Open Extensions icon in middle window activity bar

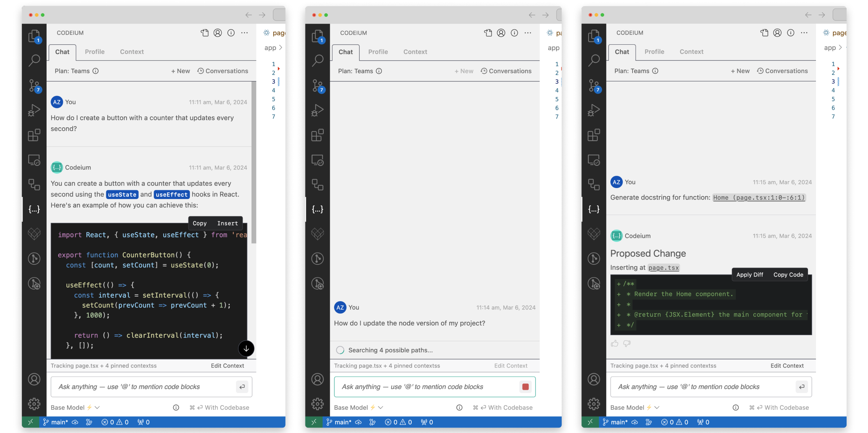[318, 135]
